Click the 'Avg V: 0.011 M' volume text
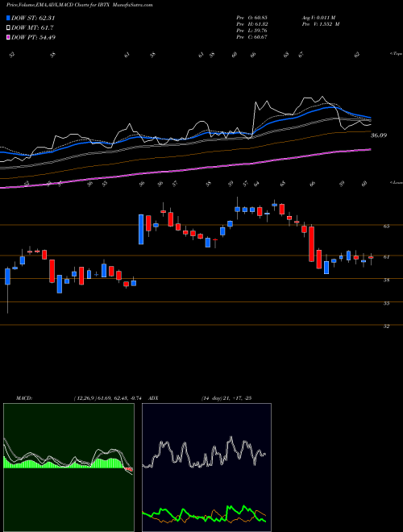This screenshot has width=403, height=532. tap(321, 18)
